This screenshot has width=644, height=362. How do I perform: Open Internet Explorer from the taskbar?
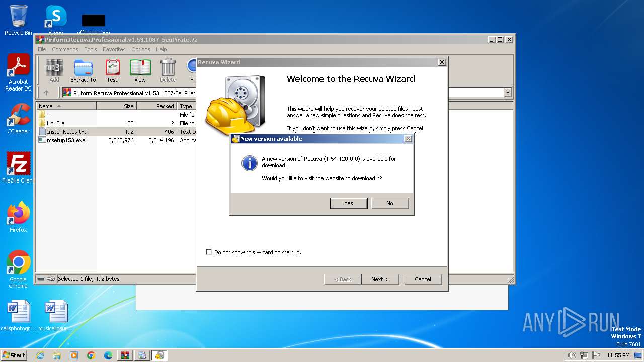[x=40, y=355]
